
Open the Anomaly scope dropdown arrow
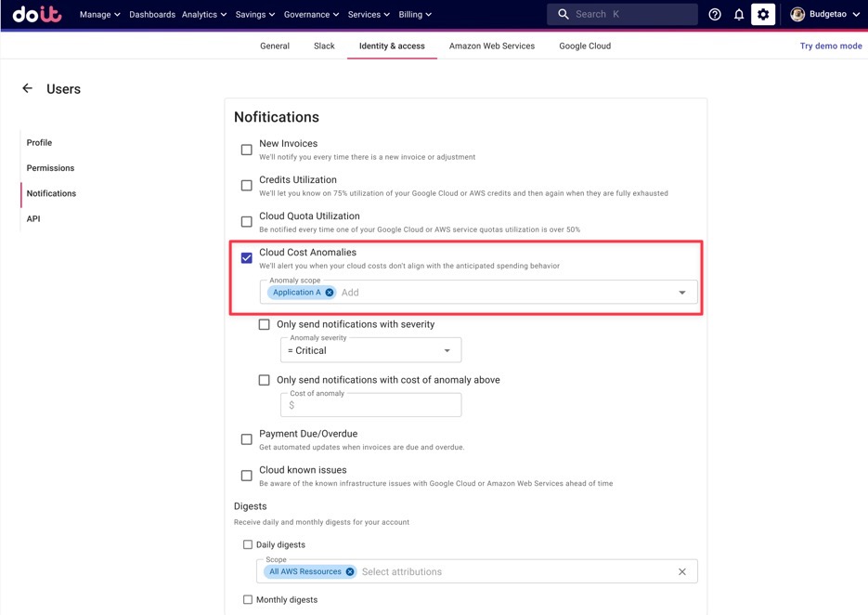tap(682, 293)
